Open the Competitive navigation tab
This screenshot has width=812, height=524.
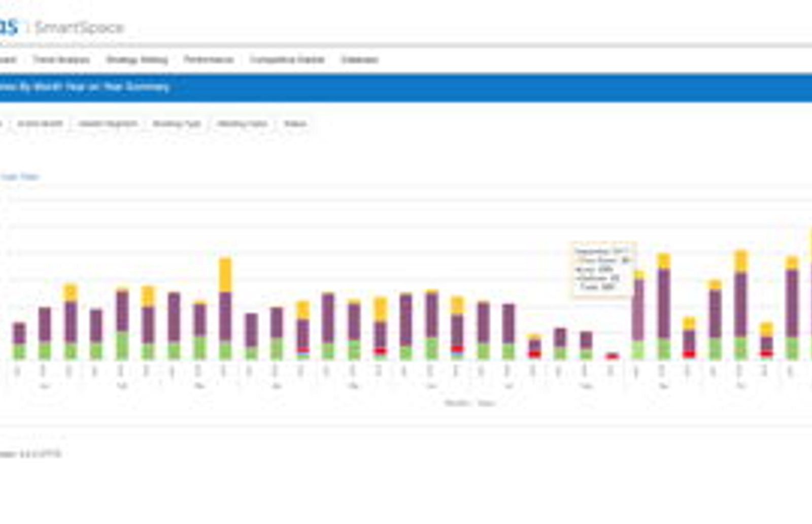287,60
